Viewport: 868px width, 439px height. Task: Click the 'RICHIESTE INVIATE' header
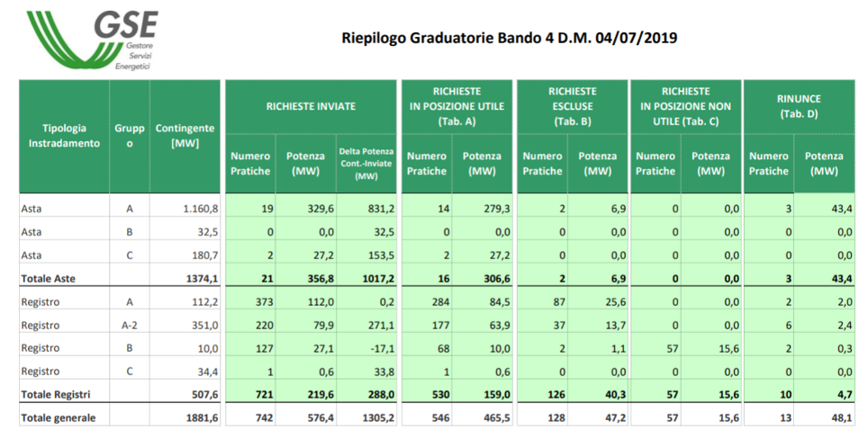coord(312,106)
